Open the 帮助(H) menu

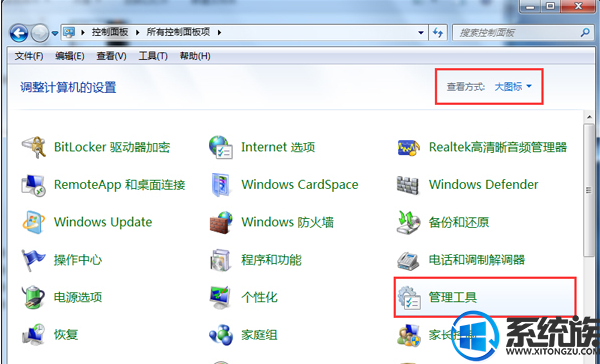195,56
